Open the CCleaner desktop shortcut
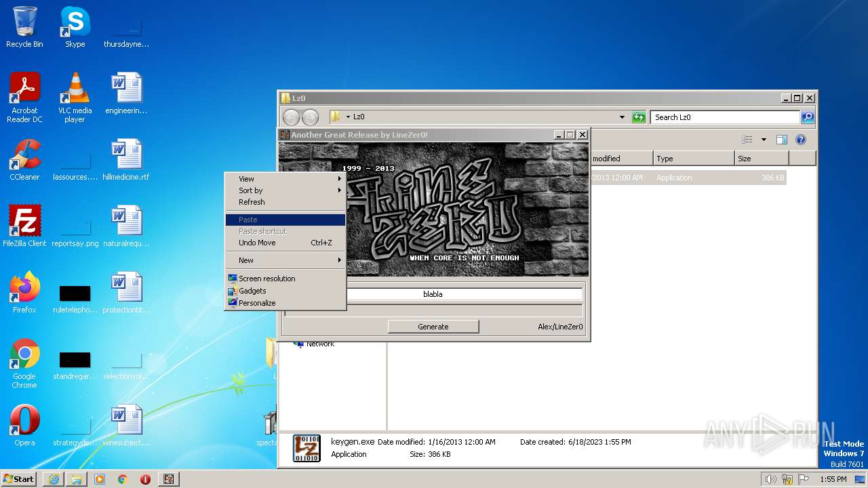Image resolution: width=868 pixels, height=488 pixels. [24, 160]
